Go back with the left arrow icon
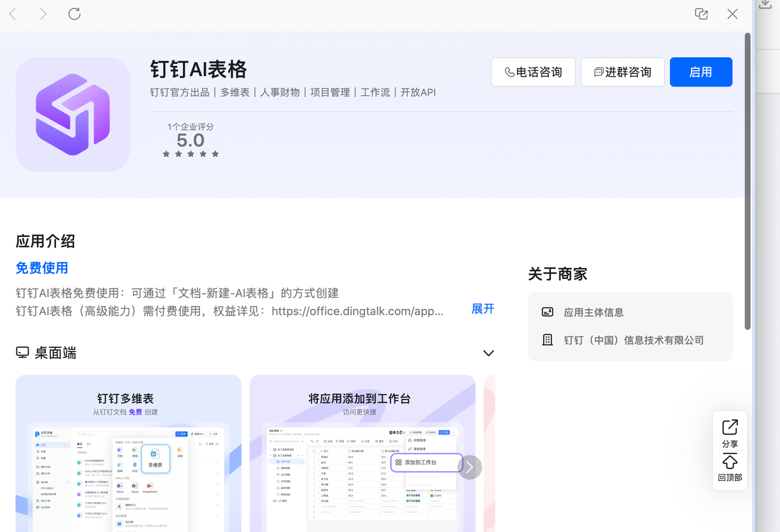The image size is (780, 532). [x=13, y=14]
